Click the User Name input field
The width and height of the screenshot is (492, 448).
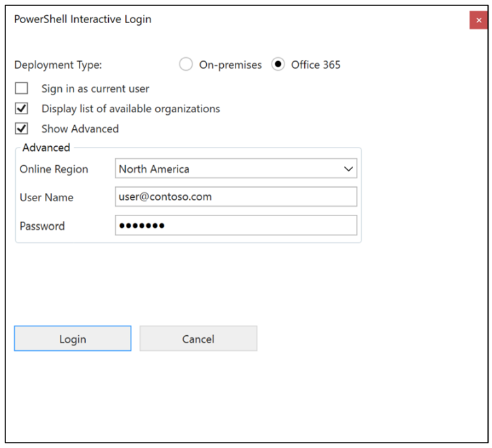click(236, 197)
